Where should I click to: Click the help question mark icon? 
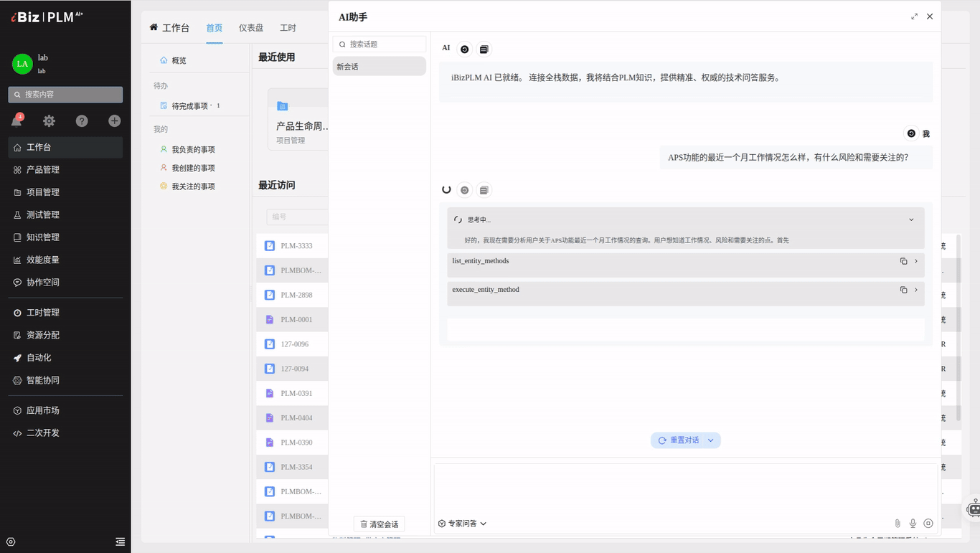point(81,120)
